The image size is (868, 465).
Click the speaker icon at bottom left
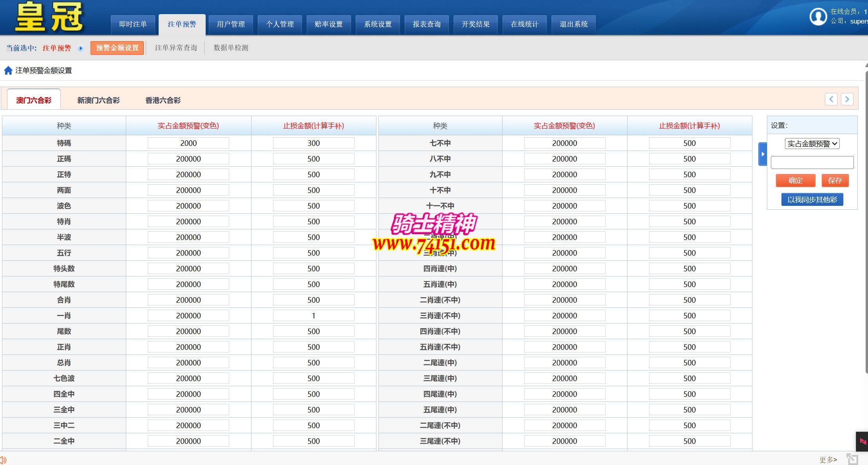(3, 460)
